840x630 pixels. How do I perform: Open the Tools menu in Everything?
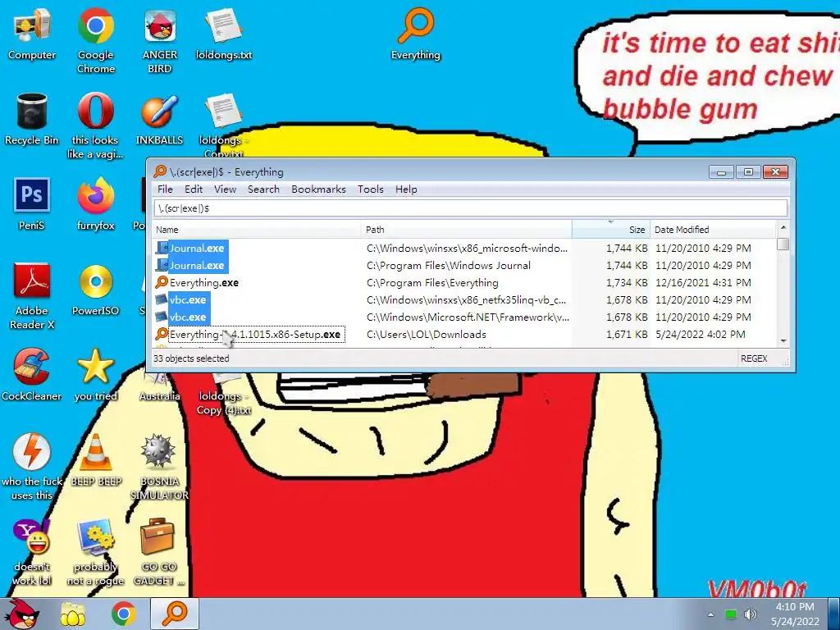pos(371,189)
